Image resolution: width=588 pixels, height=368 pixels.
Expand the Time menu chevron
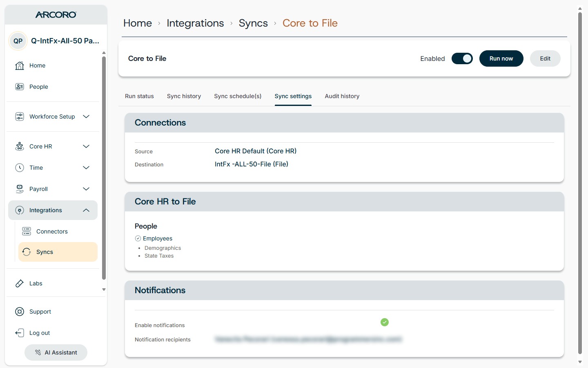[x=86, y=168]
